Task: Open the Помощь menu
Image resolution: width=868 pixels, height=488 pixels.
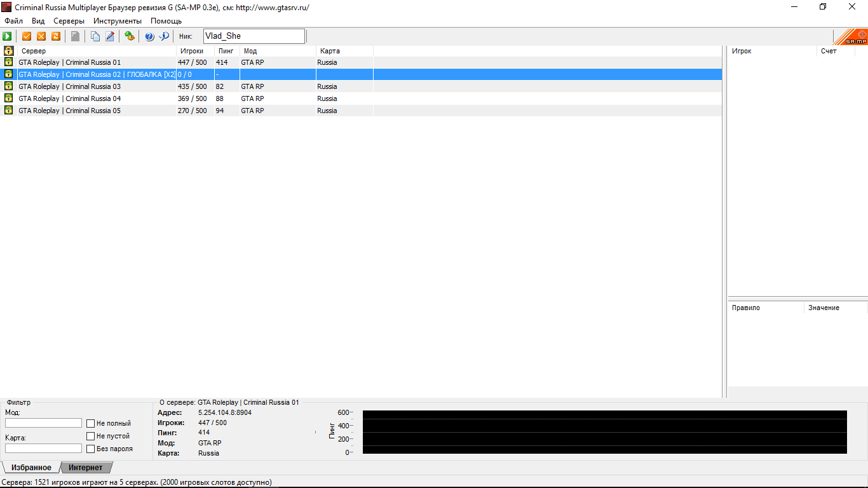Action: 166,21
